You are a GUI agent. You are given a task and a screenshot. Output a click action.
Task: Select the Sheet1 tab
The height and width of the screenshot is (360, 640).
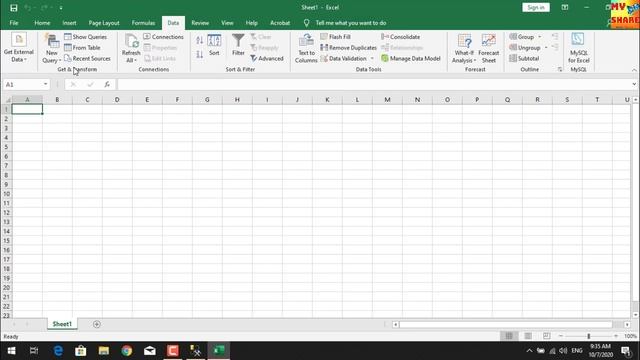pyautogui.click(x=62, y=324)
